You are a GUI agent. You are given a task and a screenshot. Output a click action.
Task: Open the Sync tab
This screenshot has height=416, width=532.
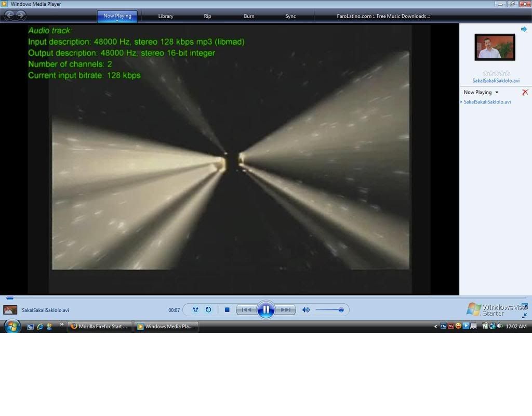tap(290, 16)
